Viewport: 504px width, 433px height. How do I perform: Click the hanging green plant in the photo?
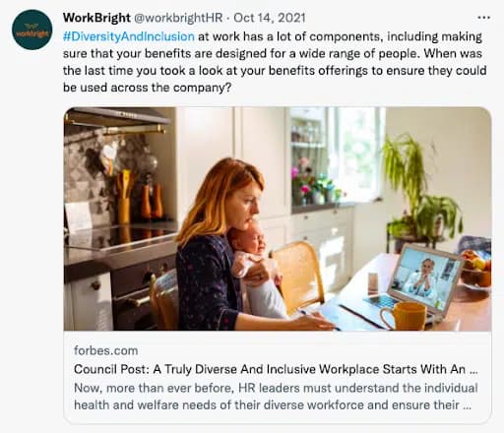pos(421,184)
